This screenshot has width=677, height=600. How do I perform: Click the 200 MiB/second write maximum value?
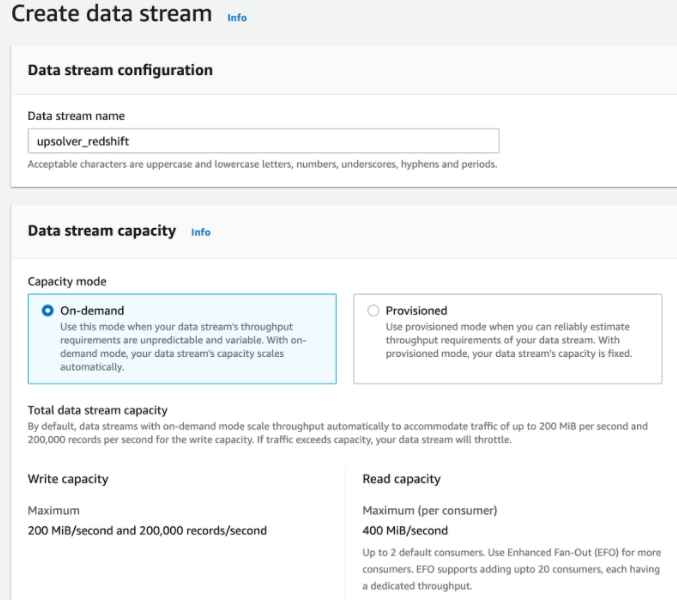point(147,530)
